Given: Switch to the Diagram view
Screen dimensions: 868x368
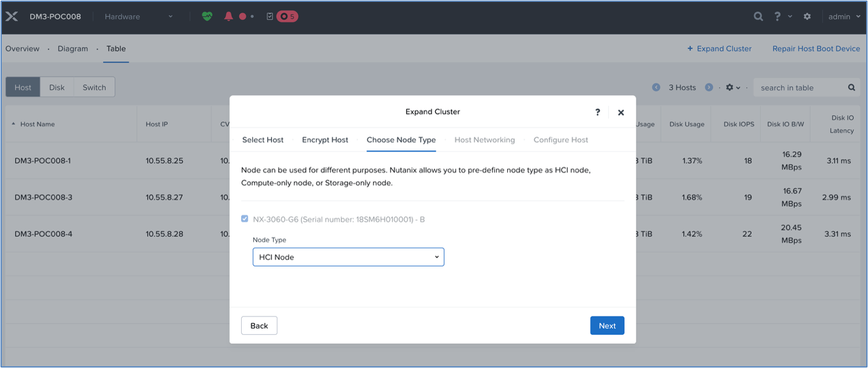Looking at the screenshot, I should tap(73, 49).
